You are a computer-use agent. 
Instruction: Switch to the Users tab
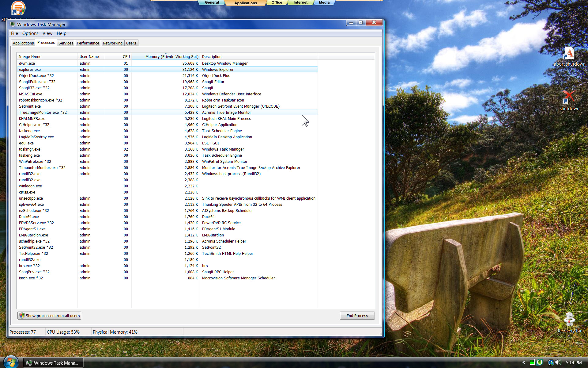(131, 43)
